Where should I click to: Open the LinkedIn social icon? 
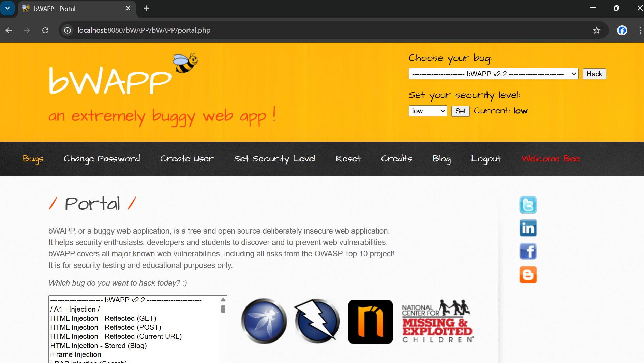point(528,228)
